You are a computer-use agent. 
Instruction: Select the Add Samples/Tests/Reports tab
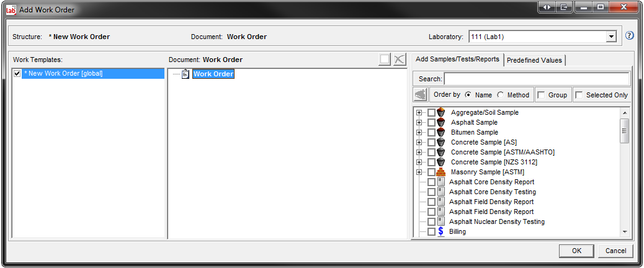click(458, 60)
